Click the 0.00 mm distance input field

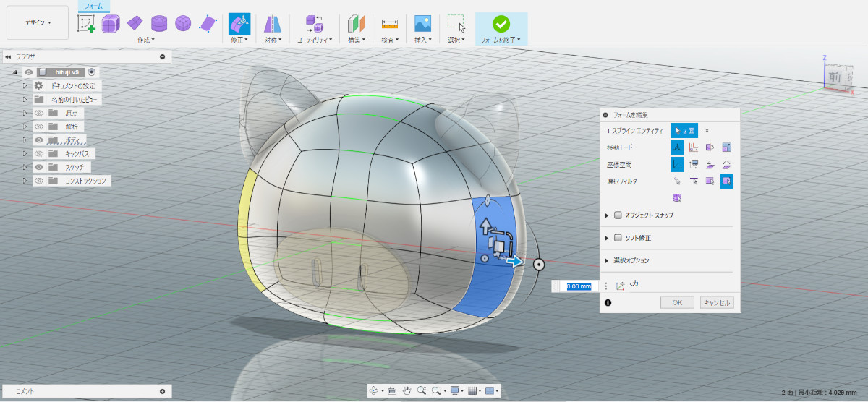(x=578, y=286)
